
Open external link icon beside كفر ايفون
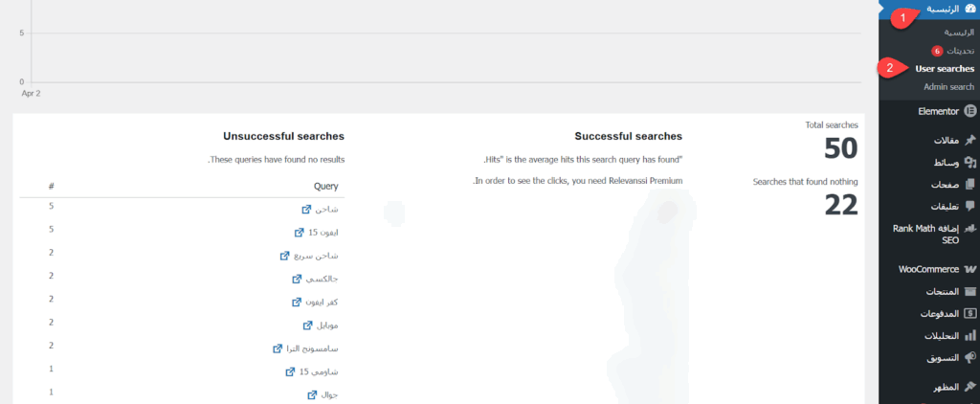click(297, 303)
